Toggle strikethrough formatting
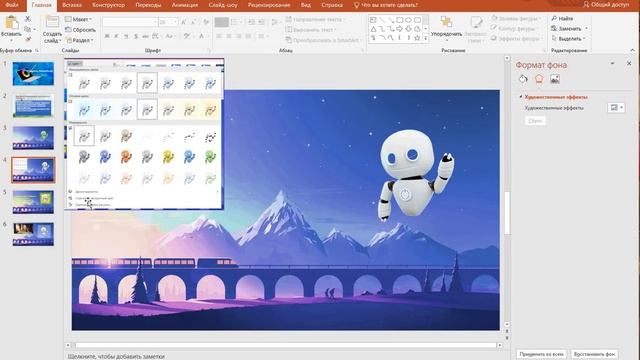This screenshot has width=640, height=360. [145, 36]
